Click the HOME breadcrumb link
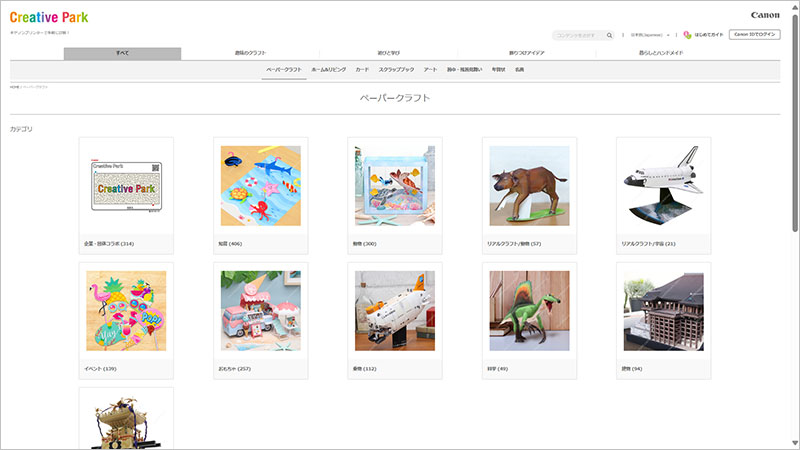 tap(14, 87)
